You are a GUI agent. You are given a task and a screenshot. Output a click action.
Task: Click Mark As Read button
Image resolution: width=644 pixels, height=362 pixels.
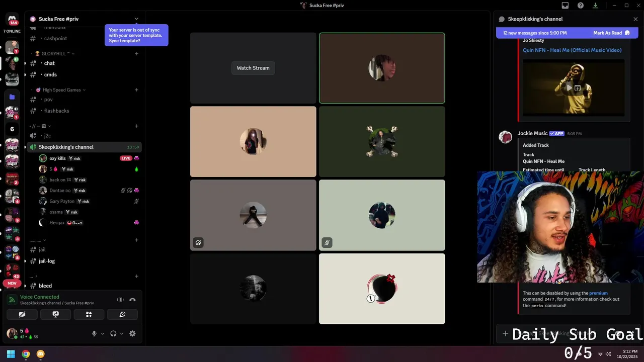coord(611,33)
